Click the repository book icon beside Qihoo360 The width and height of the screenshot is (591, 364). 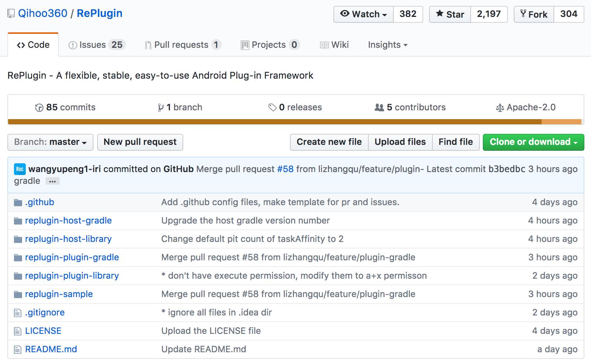pyautogui.click(x=11, y=14)
